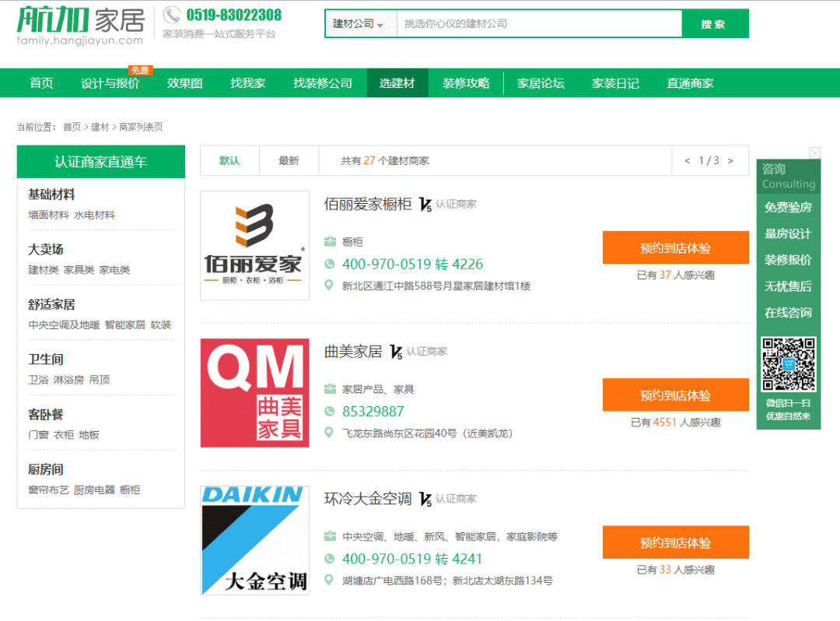Open the 软装 category link
The image size is (840, 621).
[161, 325]
